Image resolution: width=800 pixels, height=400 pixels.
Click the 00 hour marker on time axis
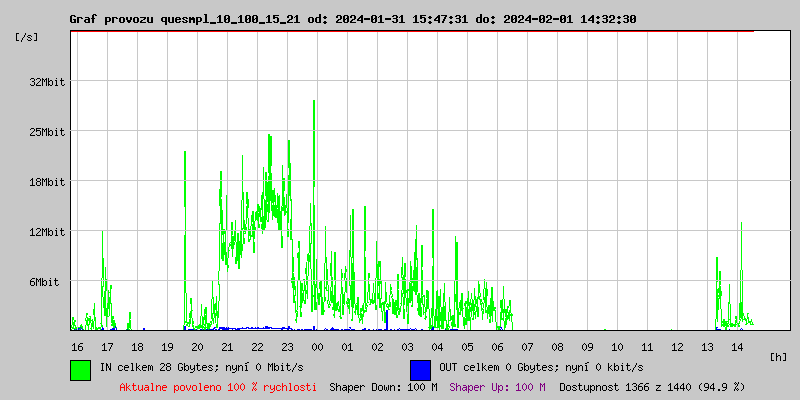point(317,347)
